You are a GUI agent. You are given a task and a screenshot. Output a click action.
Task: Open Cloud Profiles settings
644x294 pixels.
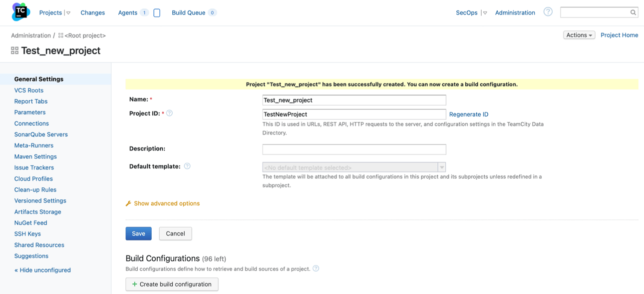(x=33, y=178)
